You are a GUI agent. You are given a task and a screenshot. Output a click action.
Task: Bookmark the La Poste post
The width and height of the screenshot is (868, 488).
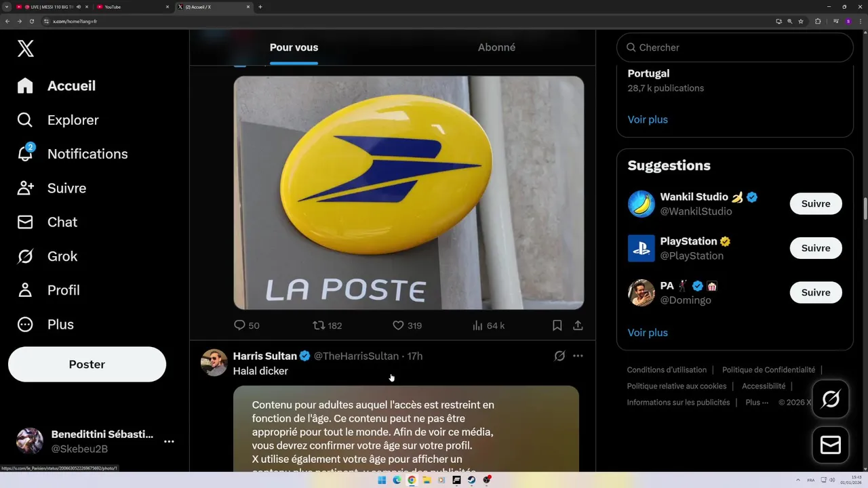[x=557, y=325]
